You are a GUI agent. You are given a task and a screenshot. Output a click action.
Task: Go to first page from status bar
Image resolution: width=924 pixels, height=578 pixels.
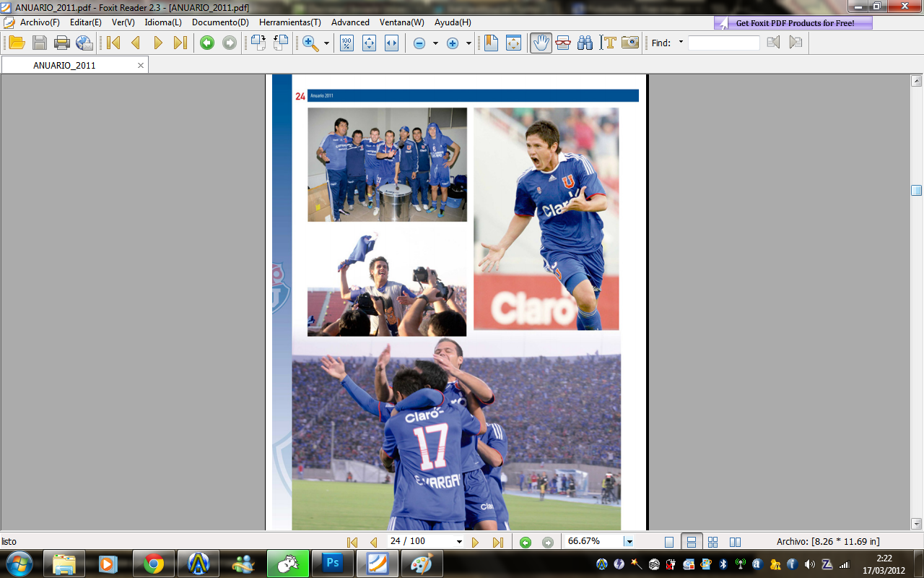pos(352,542)
